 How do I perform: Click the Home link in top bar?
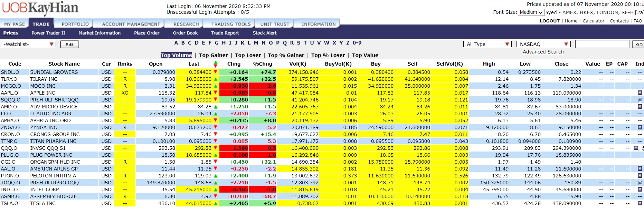(x=571, y=21)
